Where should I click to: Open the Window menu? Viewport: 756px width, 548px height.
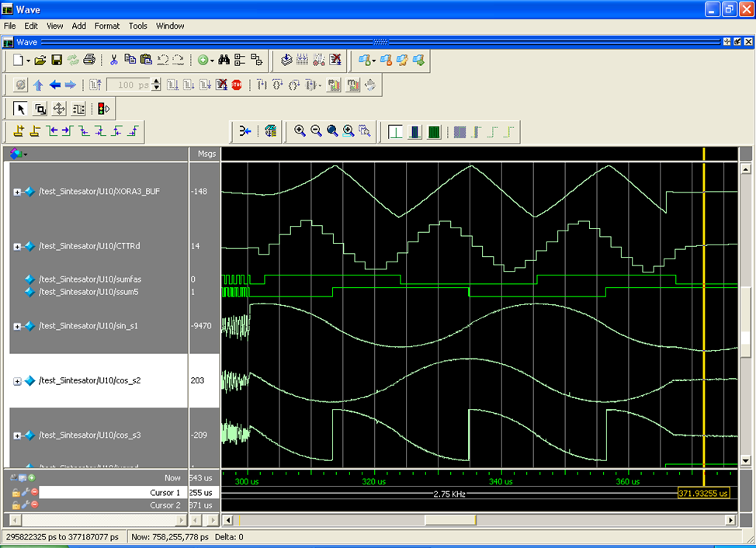(170, 26)
